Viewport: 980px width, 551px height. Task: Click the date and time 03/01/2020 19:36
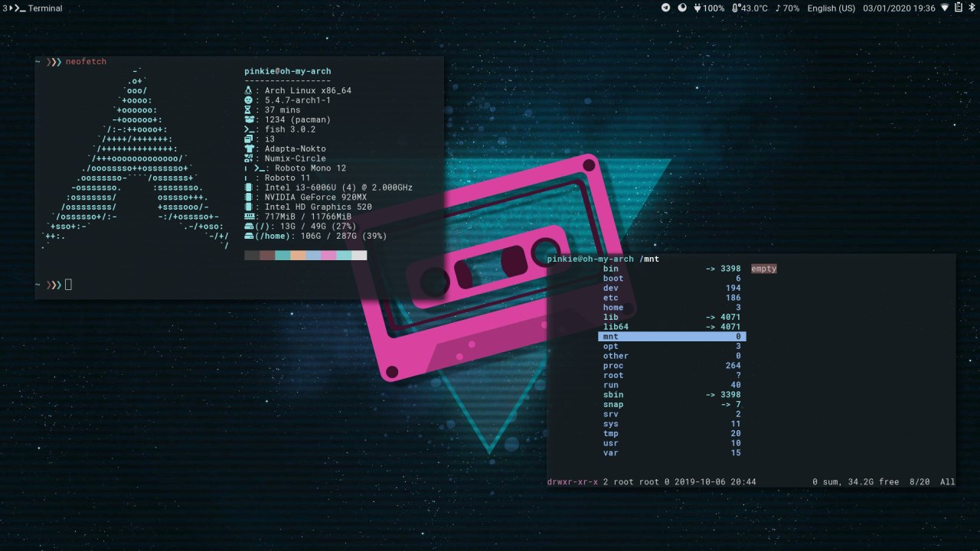click(899, 8)
